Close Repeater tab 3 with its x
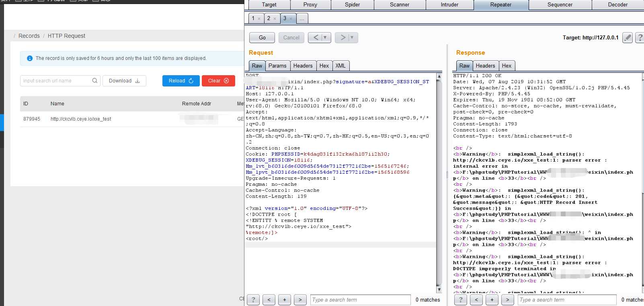Viewport: 644px width, 306px height. [291, 18]
